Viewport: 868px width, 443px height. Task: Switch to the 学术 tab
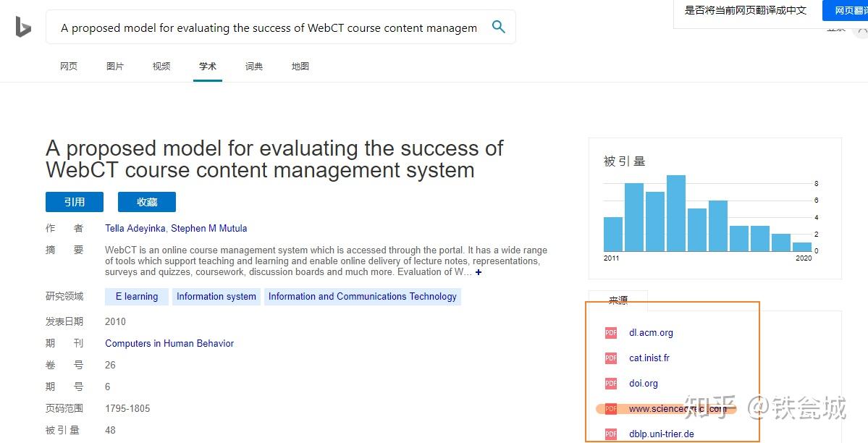tap(208, 67)
